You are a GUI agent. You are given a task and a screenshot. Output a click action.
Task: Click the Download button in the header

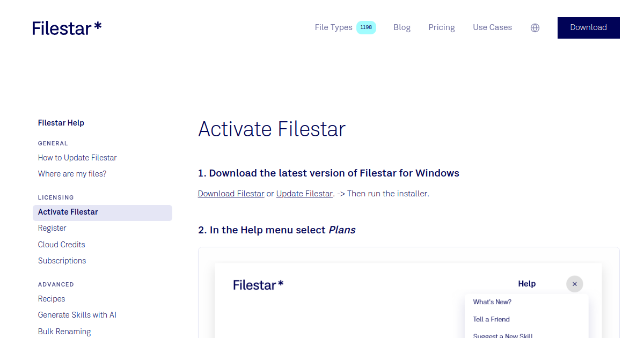click(x=588, y=27)
